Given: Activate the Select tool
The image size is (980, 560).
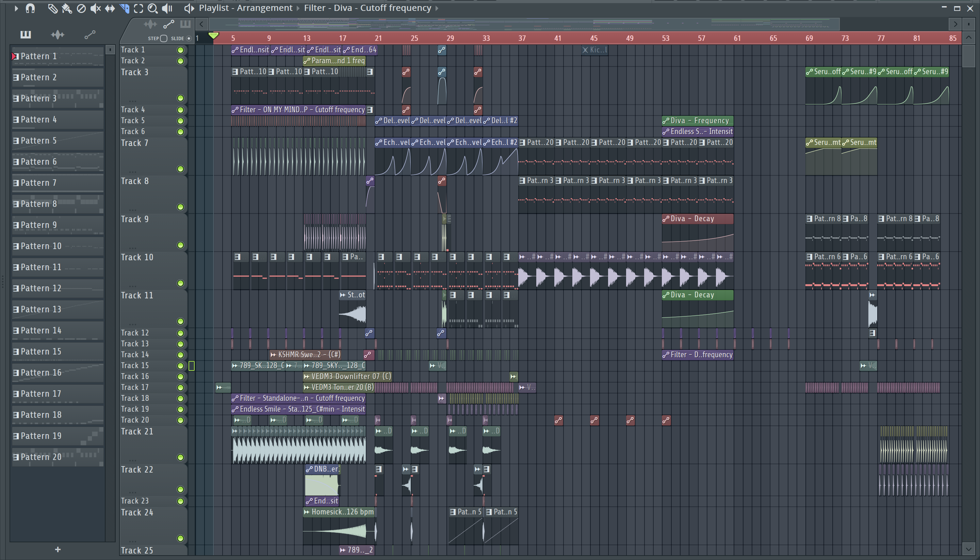Looking at the screenshot, I should point(138,8).
